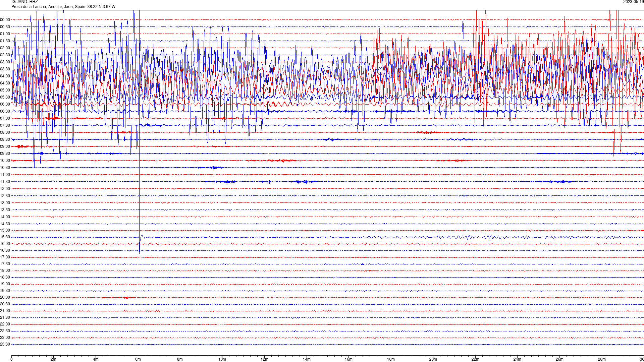
Task: Select the 09:00 time row label
Action: 5,146
